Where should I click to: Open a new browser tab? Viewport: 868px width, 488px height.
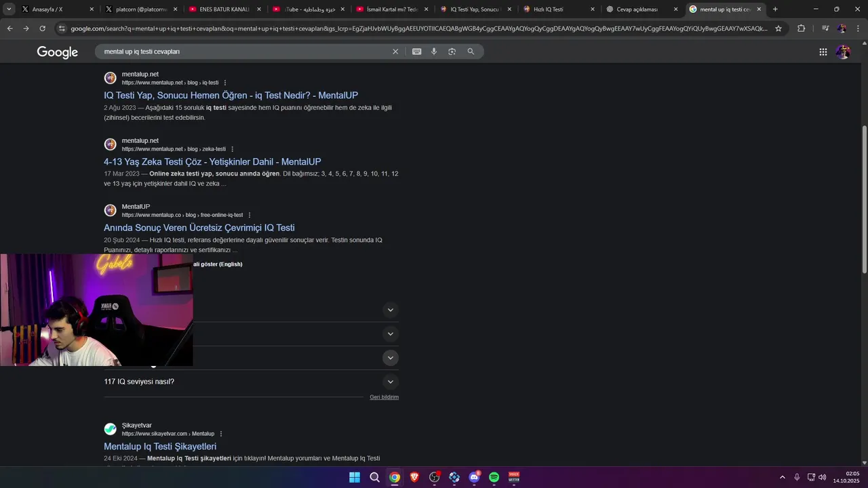[x=775, y=9]
